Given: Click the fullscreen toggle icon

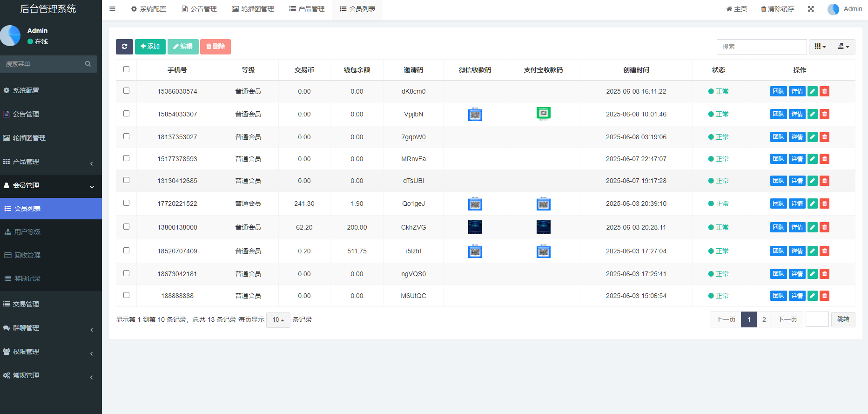Looking at the screenshot, I should click(x=811, y=9).
